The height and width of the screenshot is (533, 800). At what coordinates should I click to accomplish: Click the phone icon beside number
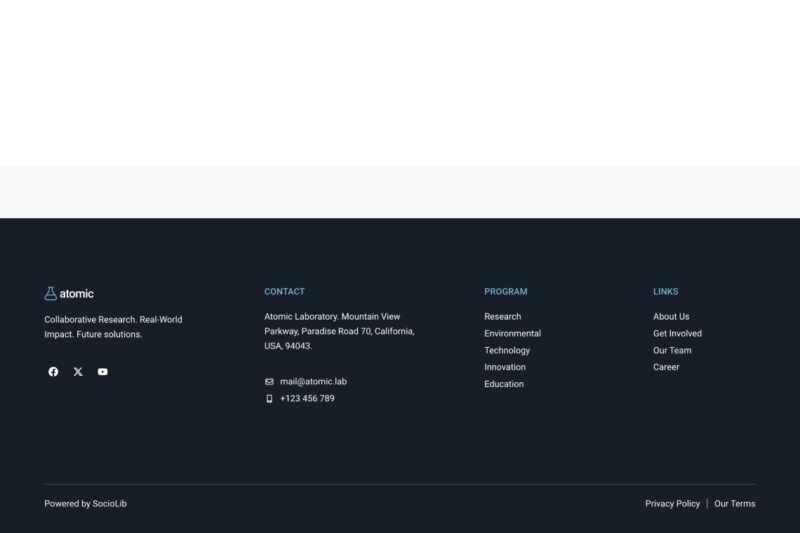(x=269, y=399)
